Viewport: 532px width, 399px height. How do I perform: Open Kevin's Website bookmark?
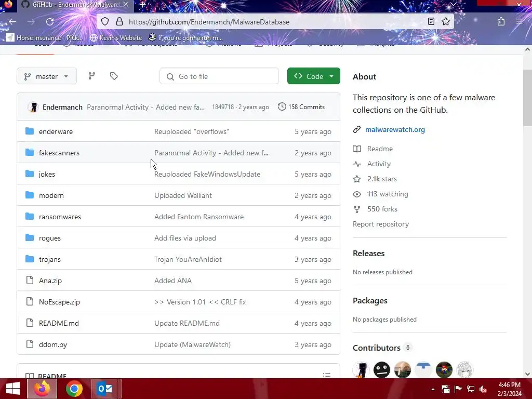tap(116, 37)
